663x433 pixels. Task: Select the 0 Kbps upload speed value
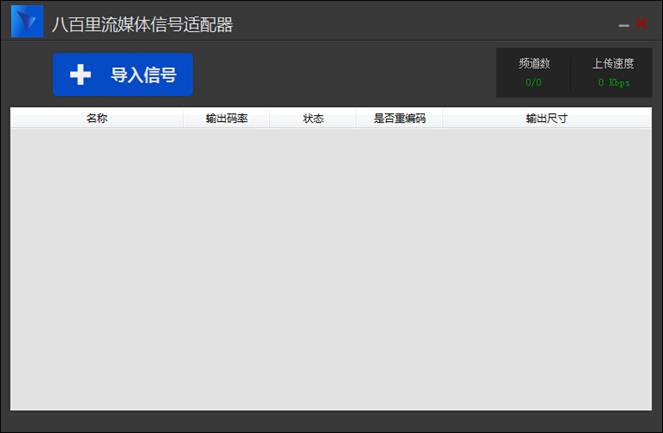pos(613,82)
